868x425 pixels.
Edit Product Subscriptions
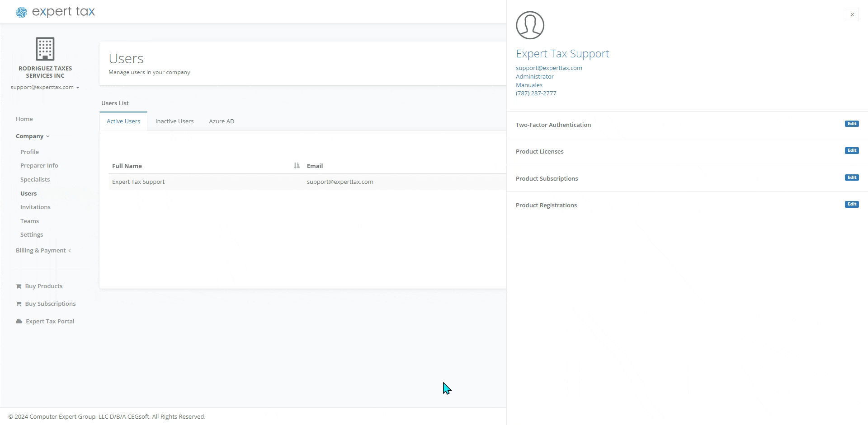[x=852, y=177]
